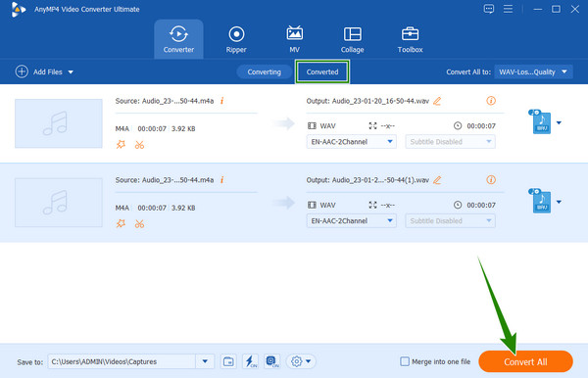Click the second file's WAV film icon

tap(312, 205)
